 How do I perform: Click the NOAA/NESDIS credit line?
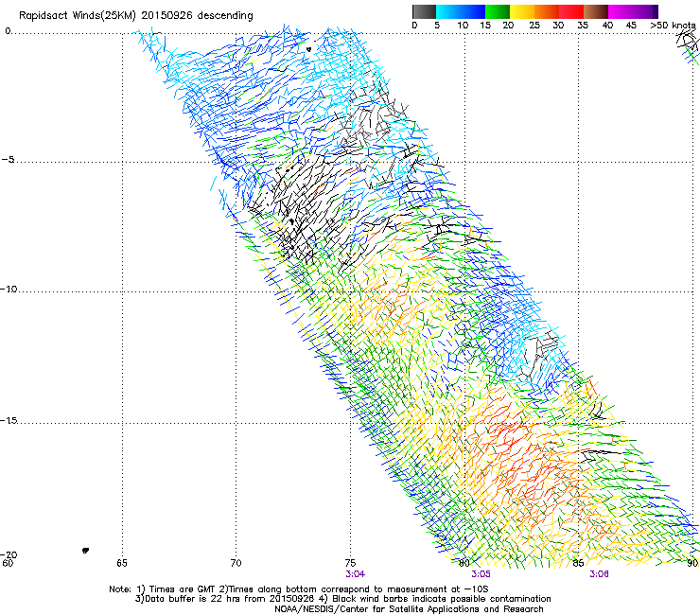point(409,609)
